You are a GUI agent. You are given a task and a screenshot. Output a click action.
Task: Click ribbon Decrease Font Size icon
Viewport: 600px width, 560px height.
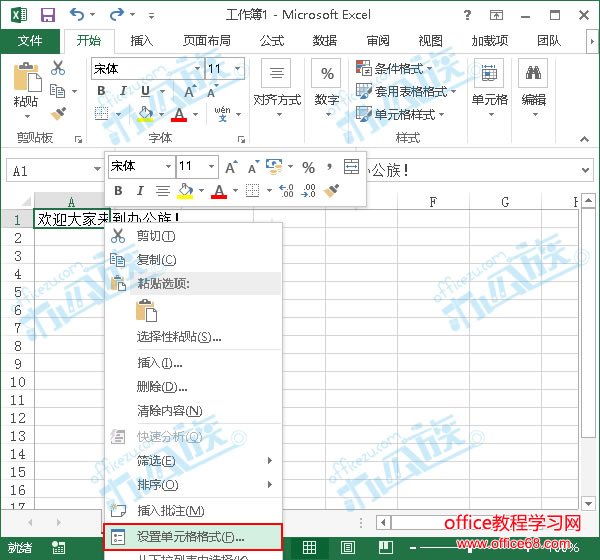point(212,91)
